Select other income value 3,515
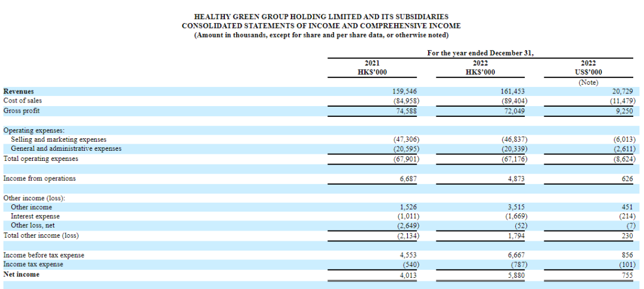 (516, 207)
